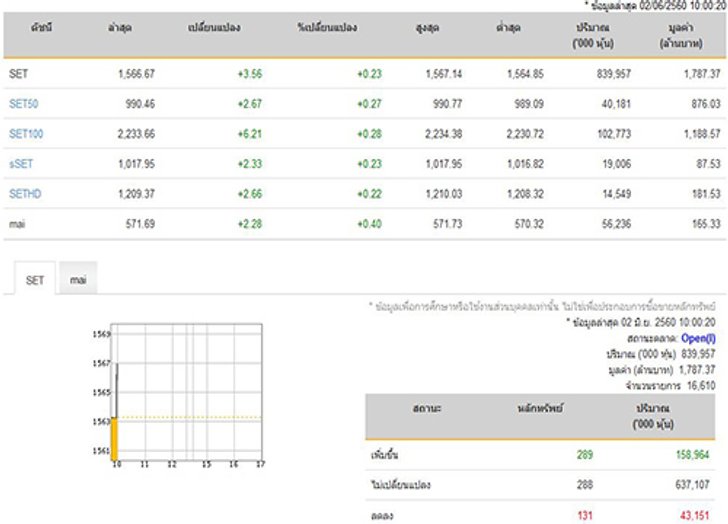The image size is (728, 524).
Task: Switch to the SET chart tab
Action: pos(35,278)
